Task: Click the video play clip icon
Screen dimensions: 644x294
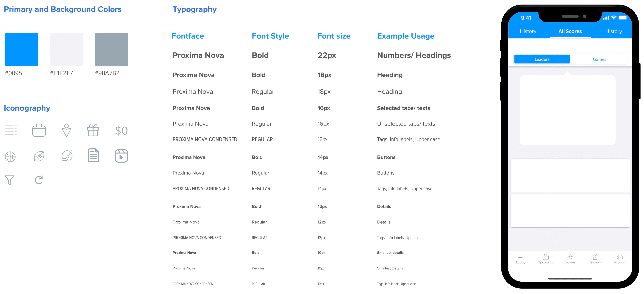Action: coord(121,156)
